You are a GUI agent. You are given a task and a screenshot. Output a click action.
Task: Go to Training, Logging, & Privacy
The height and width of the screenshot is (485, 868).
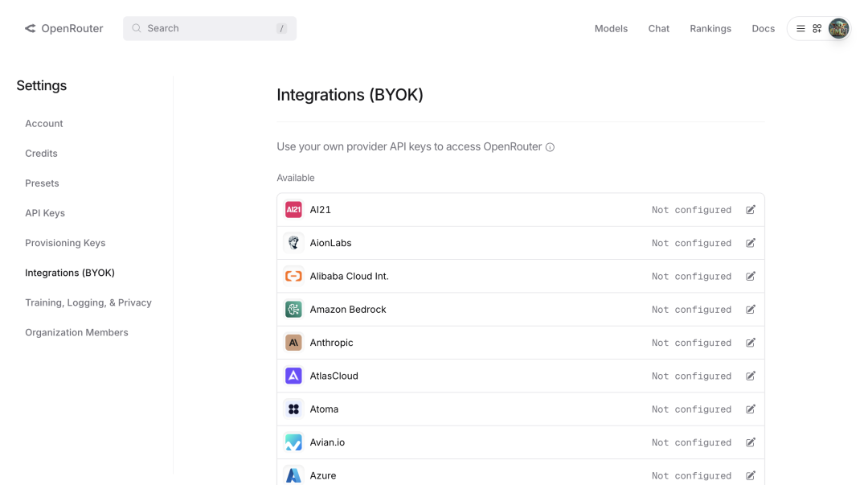88,302
